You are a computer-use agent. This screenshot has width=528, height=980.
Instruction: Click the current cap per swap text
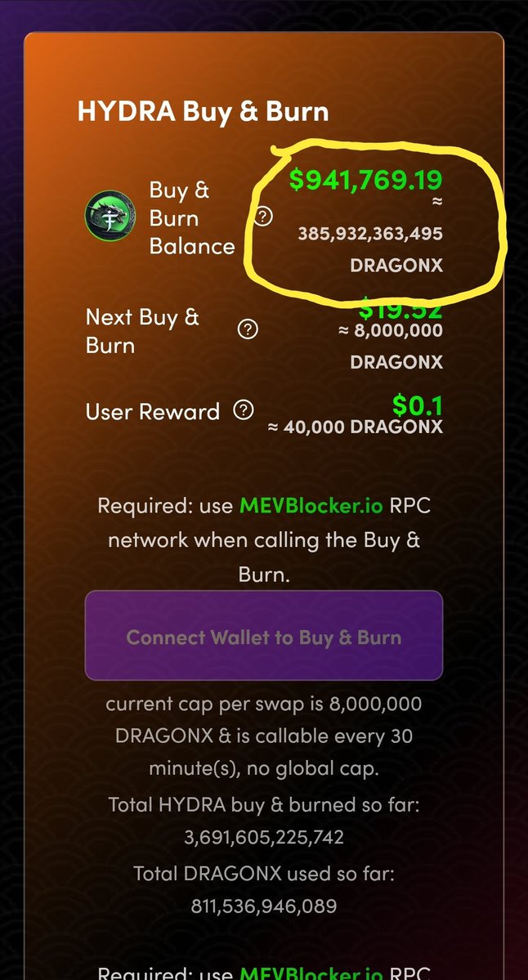(264, 736)
